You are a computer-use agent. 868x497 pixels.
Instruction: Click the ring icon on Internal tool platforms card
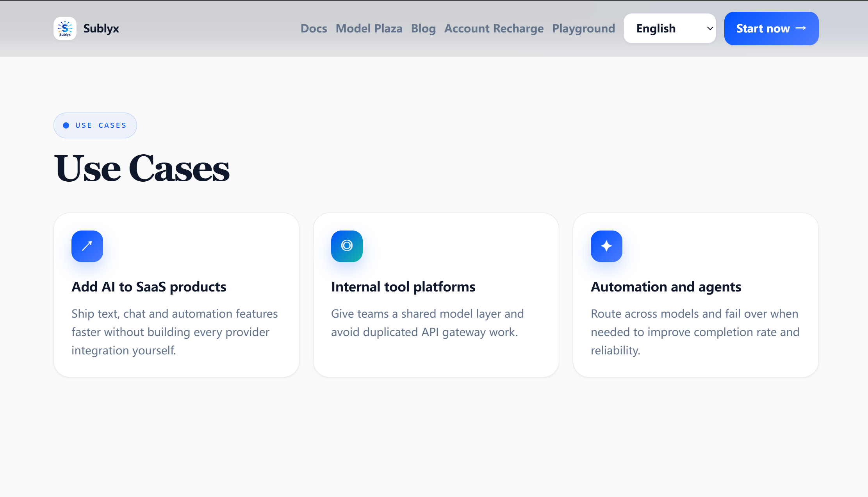pyautogui.click(x=347, y=246)
